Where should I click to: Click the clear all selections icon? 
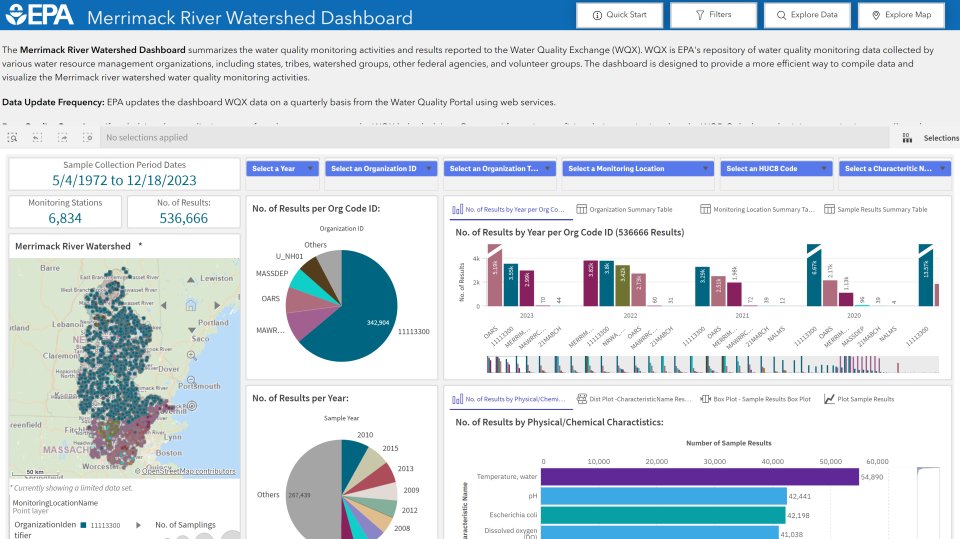pyautogui.click(x=87, y=138)
